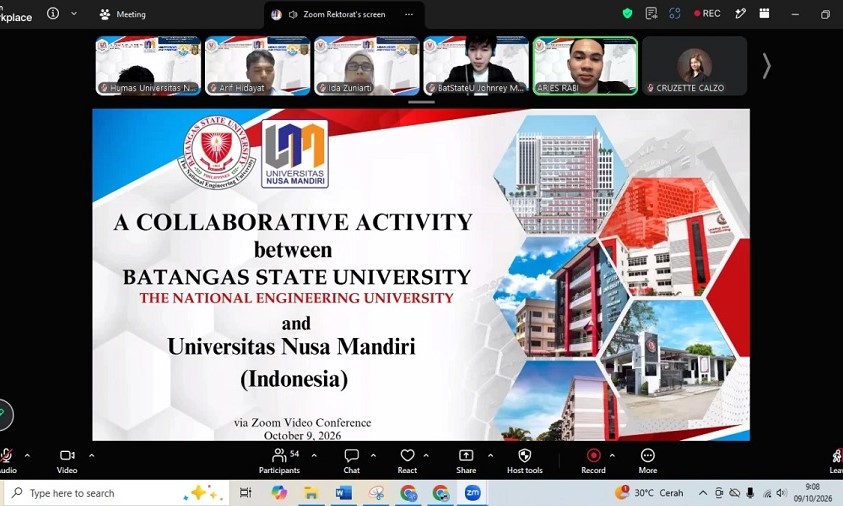The height and width of the screenshot is (506, 843).
Task: Open meeting information icon
Action: coord(53,13)
